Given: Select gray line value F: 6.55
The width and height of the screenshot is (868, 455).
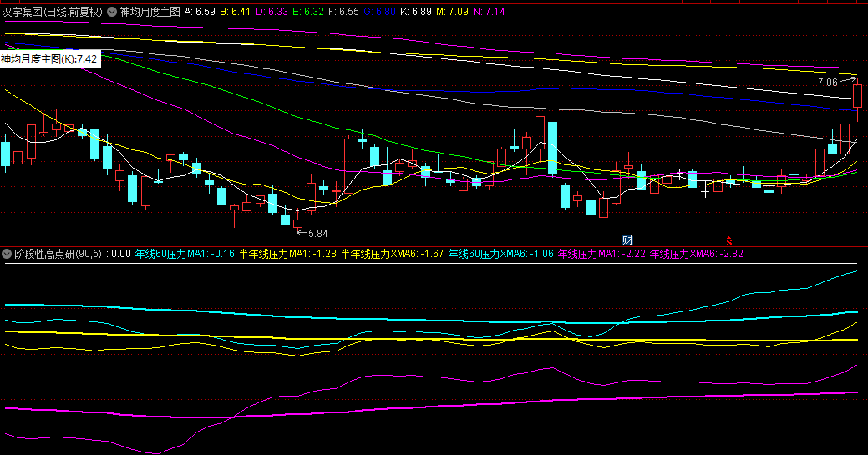Looking at the screenshot, I should coord(343,12).
